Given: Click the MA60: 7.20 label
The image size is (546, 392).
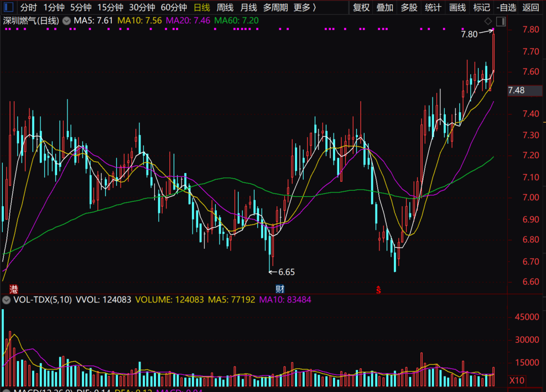Looking at the screenshot, I should (236, 21).
